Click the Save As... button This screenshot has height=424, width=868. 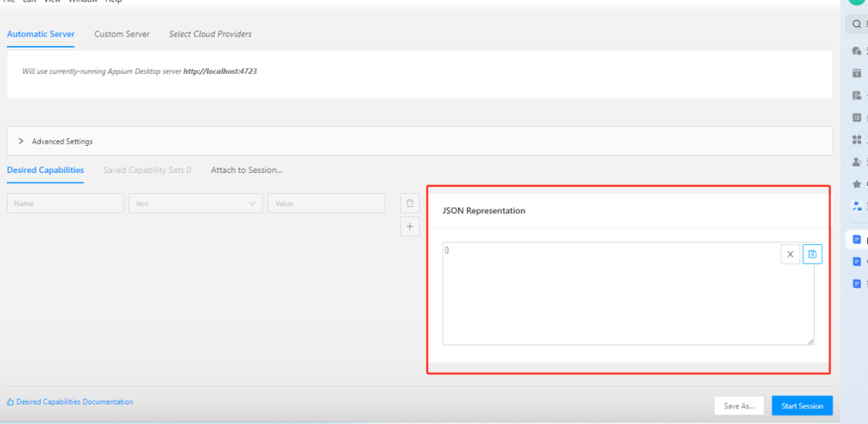point(739,405)
